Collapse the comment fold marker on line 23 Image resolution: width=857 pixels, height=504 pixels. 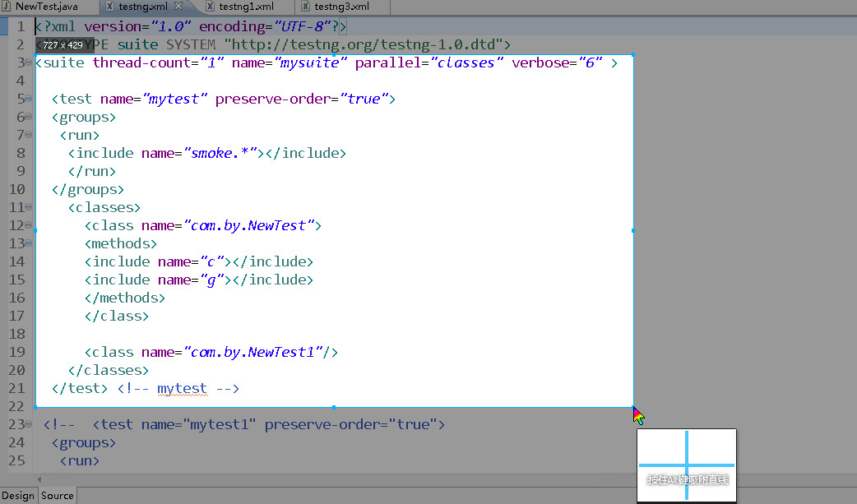click(29, 424)
